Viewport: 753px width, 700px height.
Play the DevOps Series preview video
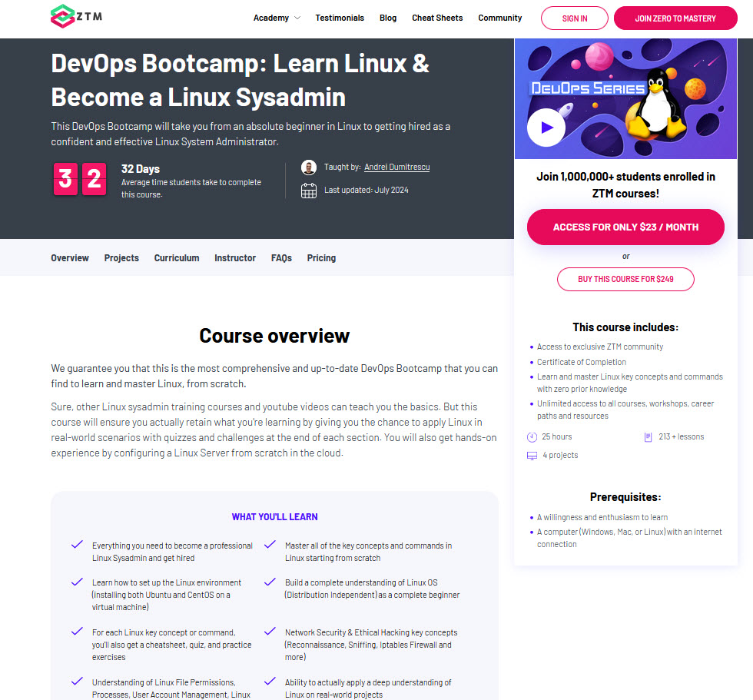[546, 128]
